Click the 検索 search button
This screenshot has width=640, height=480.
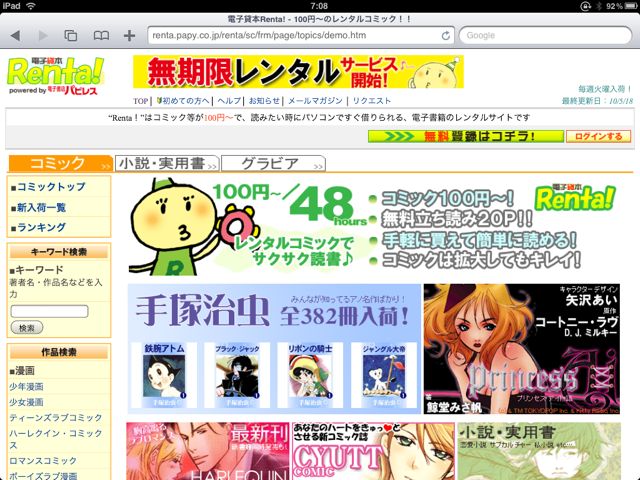click(27, 328)
